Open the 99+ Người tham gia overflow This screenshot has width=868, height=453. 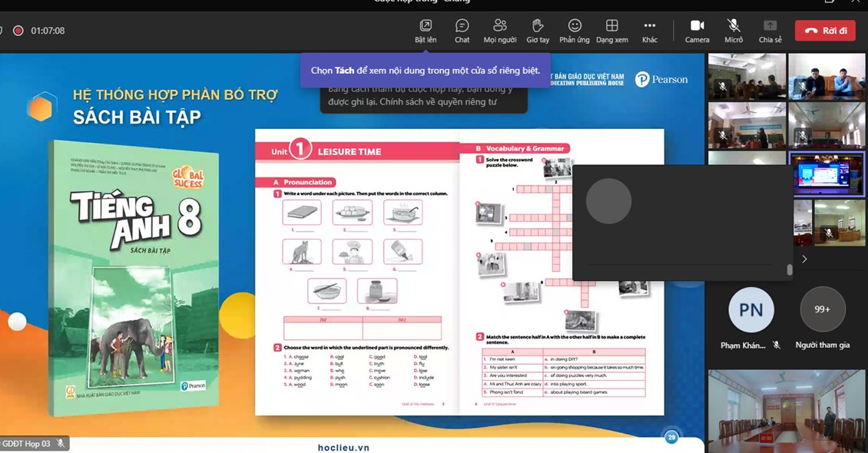822,309
